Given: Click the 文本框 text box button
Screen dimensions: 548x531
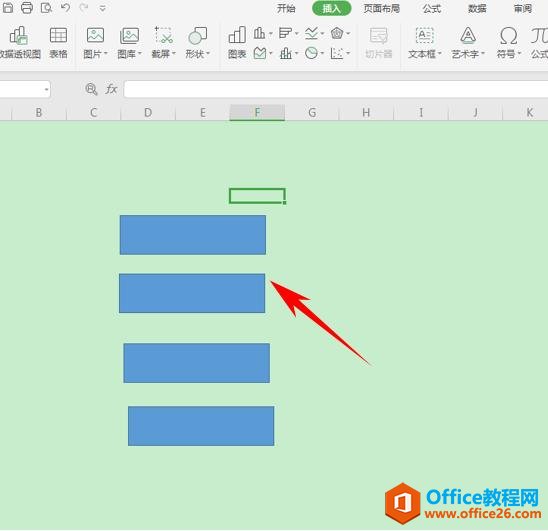Looking at the screenshot, I should [x=425, y=42].
